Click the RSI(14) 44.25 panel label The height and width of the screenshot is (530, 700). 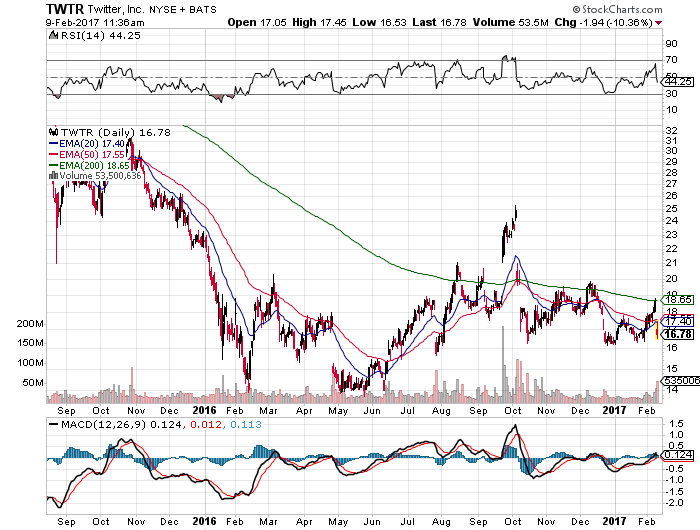(x=100, y=35)
